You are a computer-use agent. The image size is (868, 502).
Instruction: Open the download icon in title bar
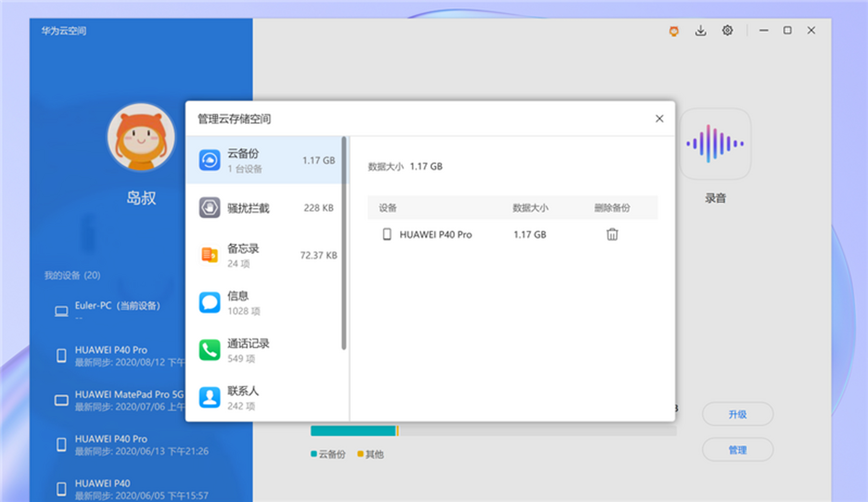700,31
